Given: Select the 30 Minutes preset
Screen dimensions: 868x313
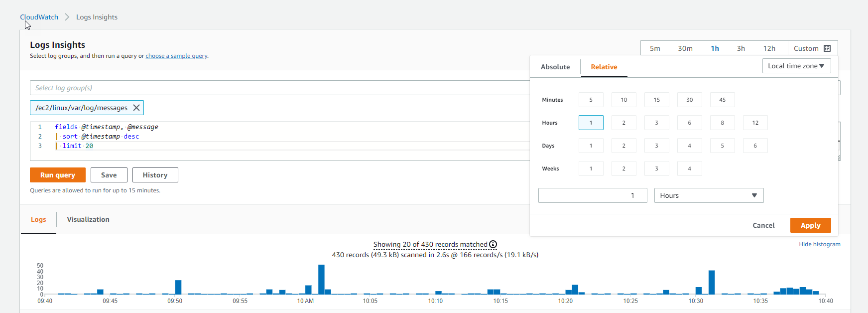Looking at the screenshot, I should 689,100.
